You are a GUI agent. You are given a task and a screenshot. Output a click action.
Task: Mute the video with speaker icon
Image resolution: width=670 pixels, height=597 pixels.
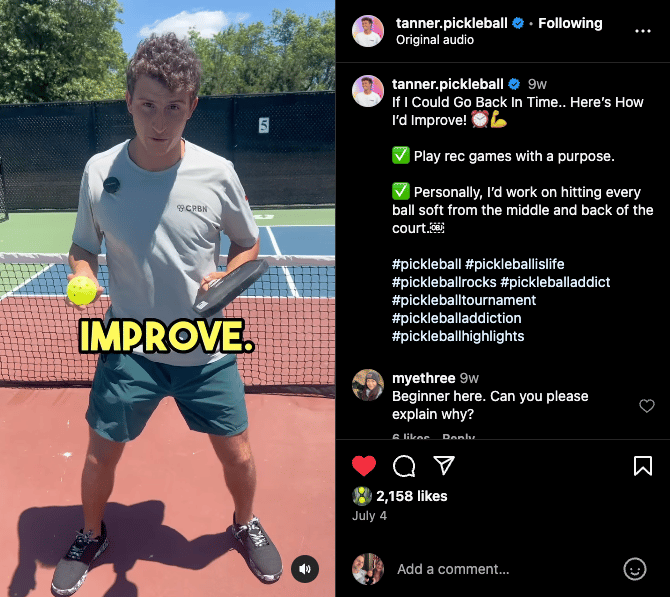click(305, 569)
